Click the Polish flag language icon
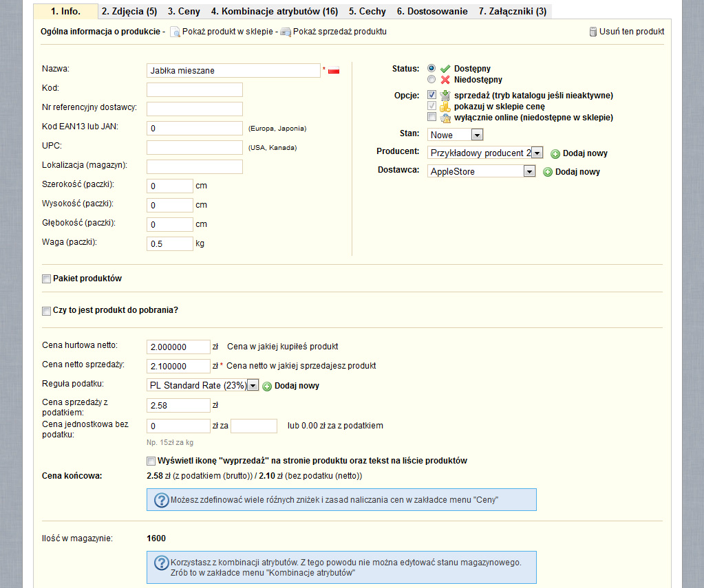This screenshot has height=588, width=704. pyautogui.click(x=334, y=71)
